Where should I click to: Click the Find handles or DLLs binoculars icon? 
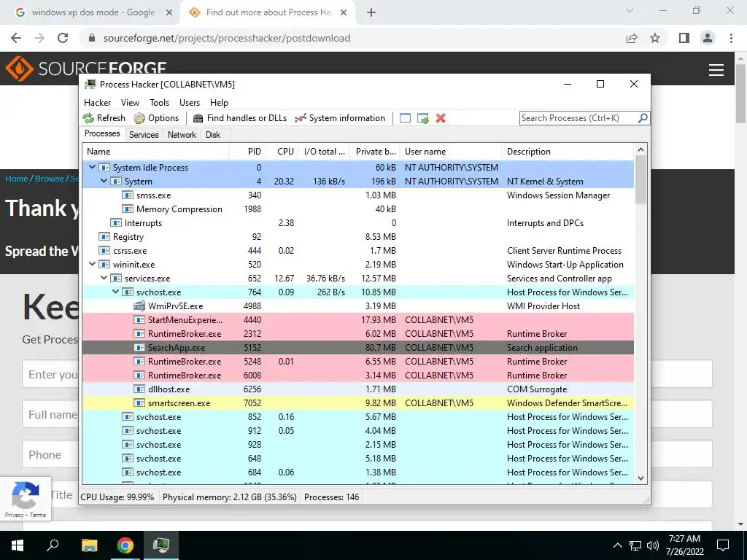tap(198, 118)
